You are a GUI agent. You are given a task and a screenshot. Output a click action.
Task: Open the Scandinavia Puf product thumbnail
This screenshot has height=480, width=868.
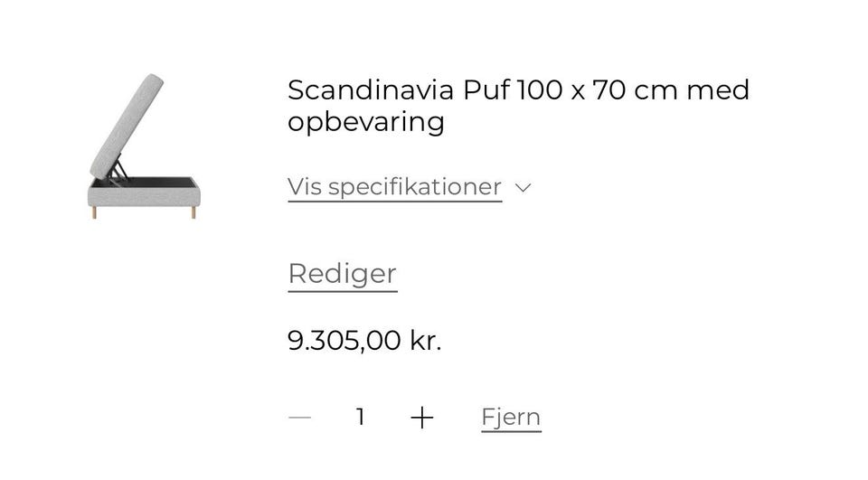(x=142, y=148)
